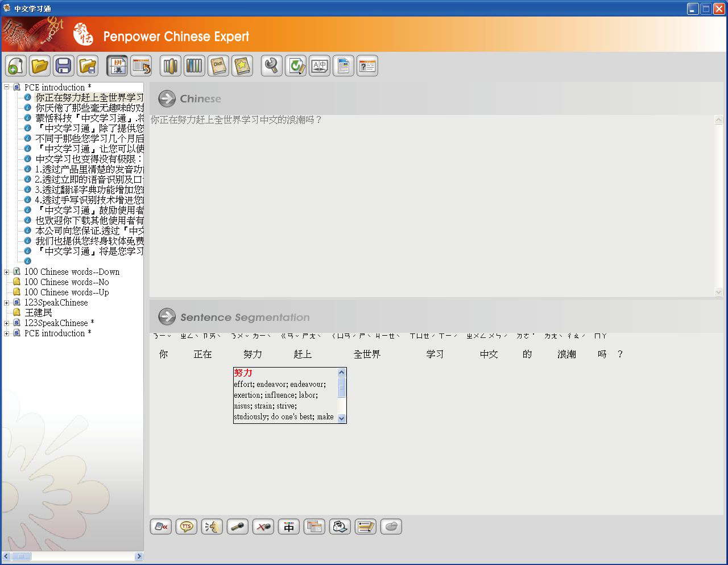Select sentence starting 也欢迎你下载
The image size is (728, 565).
tap(89, 220)
